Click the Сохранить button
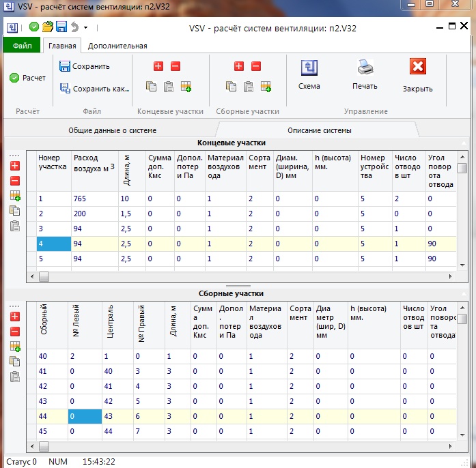This screenshot has height=468, width=476. [85, 66]
